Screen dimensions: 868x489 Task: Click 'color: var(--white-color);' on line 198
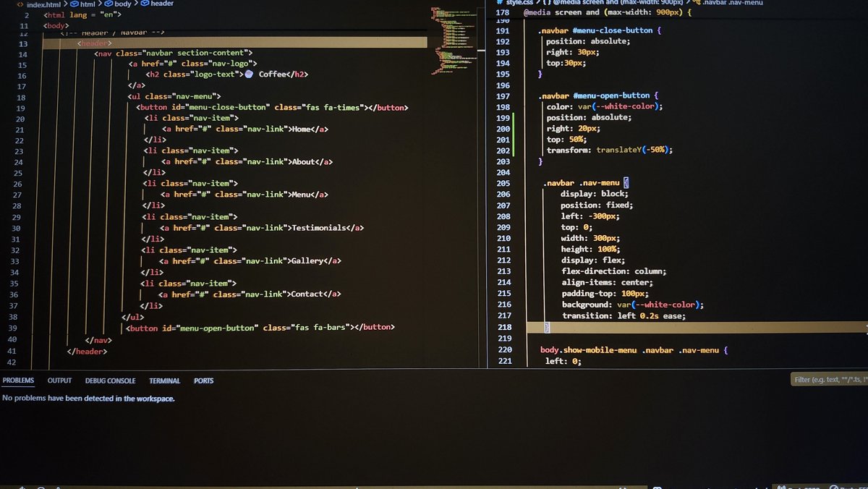605,106
